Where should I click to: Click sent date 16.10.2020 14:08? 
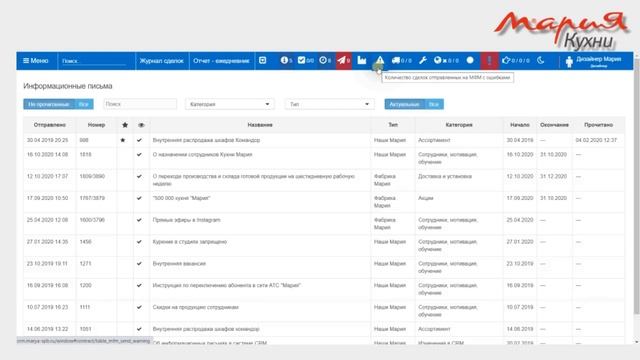(47, 155)
